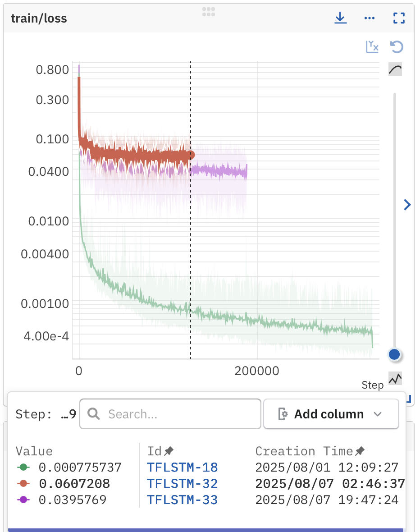The height and width of the screenshot is (532, 420).
Task: Open the TFLSTM-18 run link
Action: pos(182,467)
